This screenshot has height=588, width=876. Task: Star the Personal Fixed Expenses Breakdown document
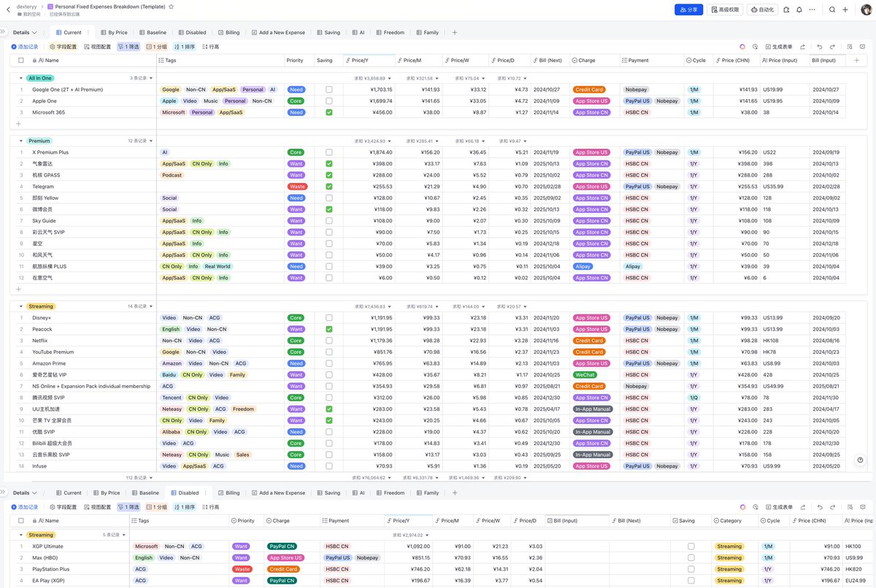[x=171, y=6]
